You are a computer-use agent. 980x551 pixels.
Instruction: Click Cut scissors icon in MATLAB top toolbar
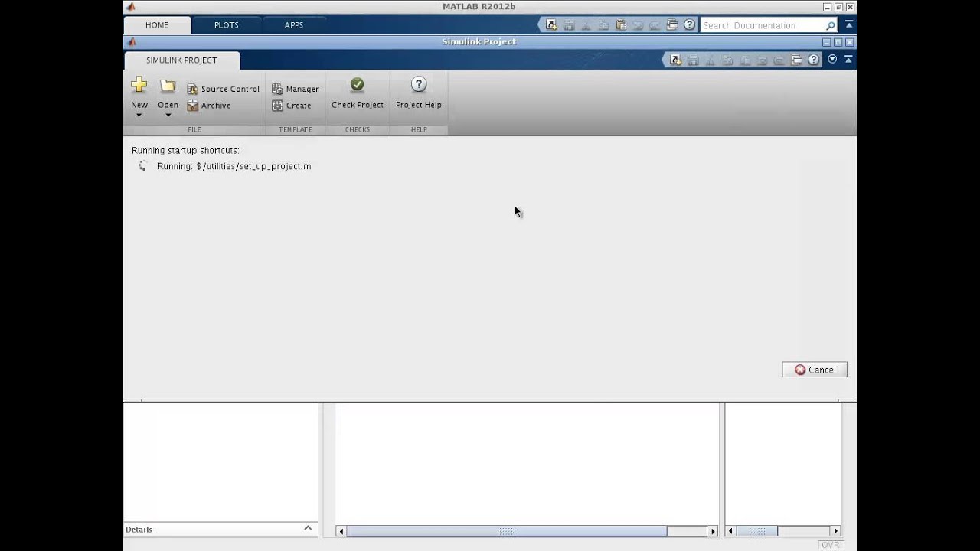[586, 25]
